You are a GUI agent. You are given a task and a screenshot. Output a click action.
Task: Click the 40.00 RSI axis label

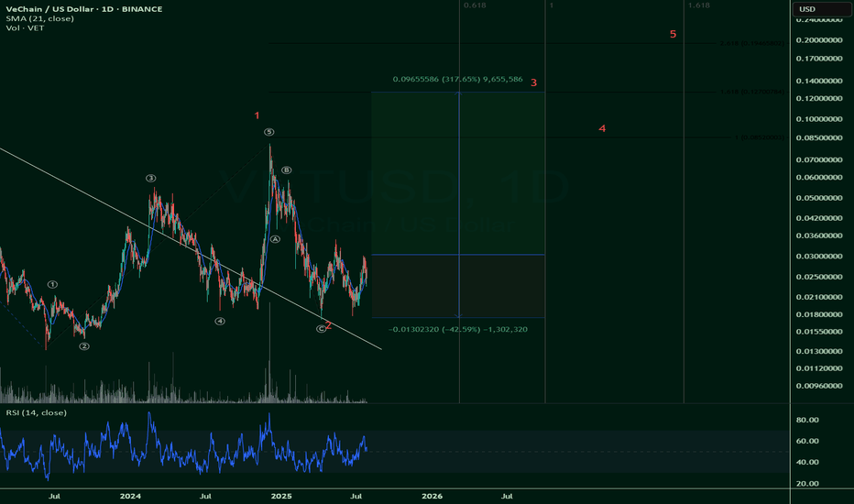click(x=807, y=462)
